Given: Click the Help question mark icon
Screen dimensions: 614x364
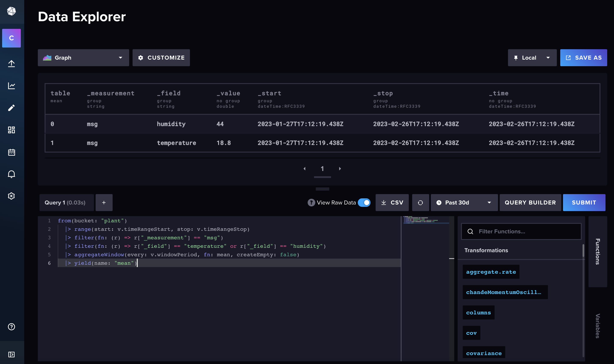Looking at the screenshot, I should (x=11, y=327).
